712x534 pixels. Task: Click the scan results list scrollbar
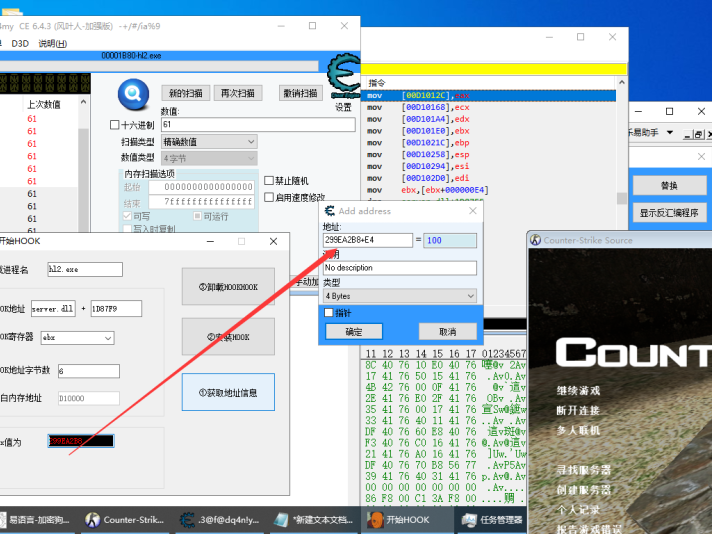83,163
